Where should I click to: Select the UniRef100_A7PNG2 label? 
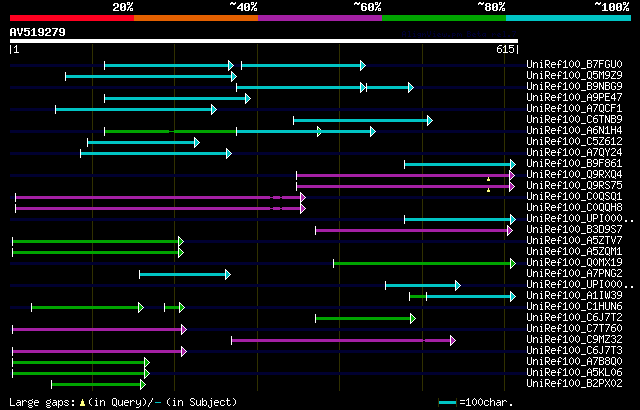pos(574,274)
